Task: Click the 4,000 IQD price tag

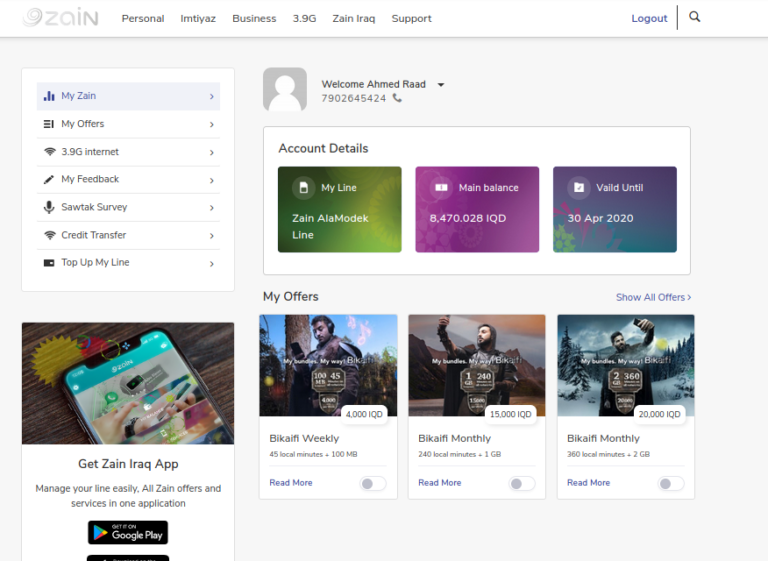Action: coord(364,415)
